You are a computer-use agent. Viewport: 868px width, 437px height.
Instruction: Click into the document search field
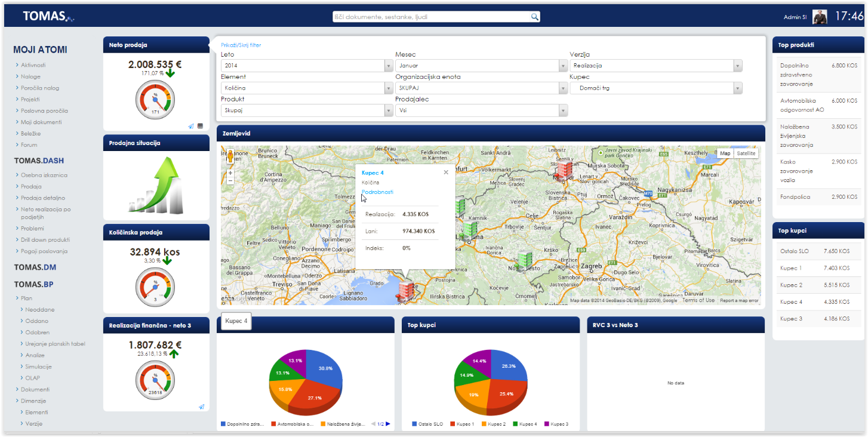click(431, 17)
